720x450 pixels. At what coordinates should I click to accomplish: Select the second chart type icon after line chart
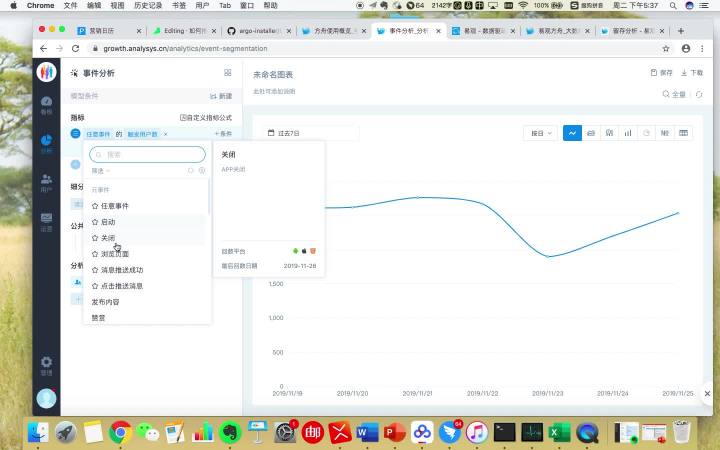(591, 133)
